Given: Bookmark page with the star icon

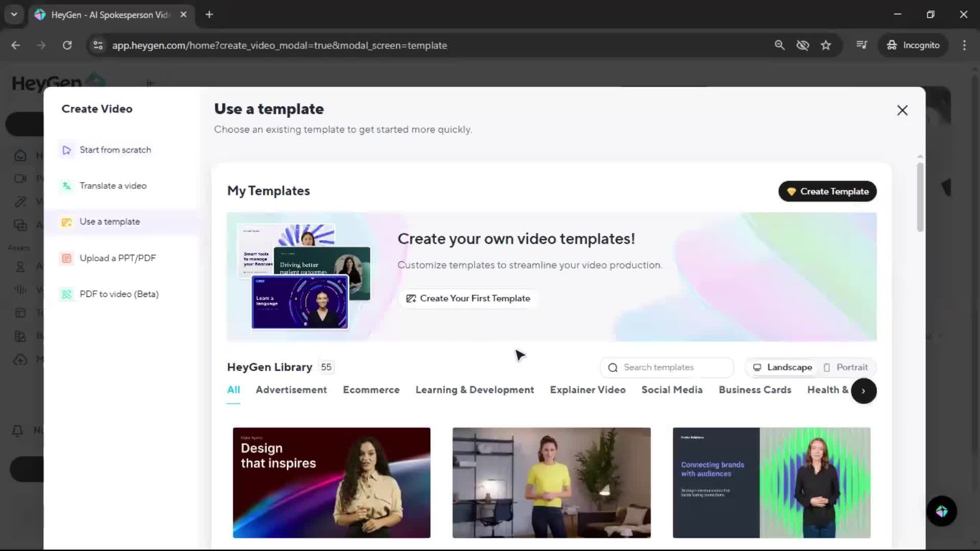Looking at the screenshot, I should click(x=826, y=45).
